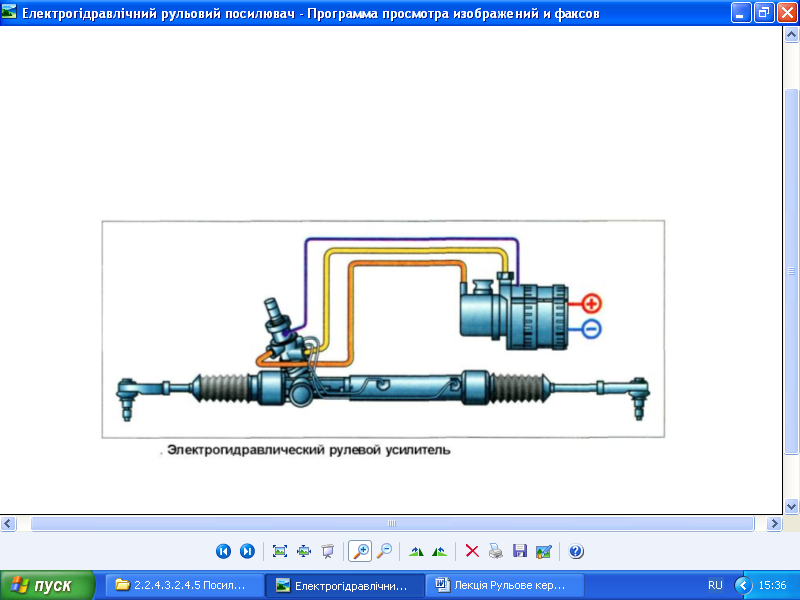Minimize the image viewer window
Image resolution: width=800 pixels, height=600 pixels.
(740, 13)
